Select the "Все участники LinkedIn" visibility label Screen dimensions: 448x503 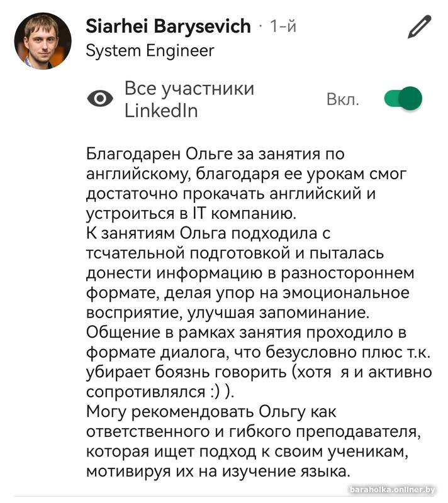pyautogui.click(x=189, y=99)
